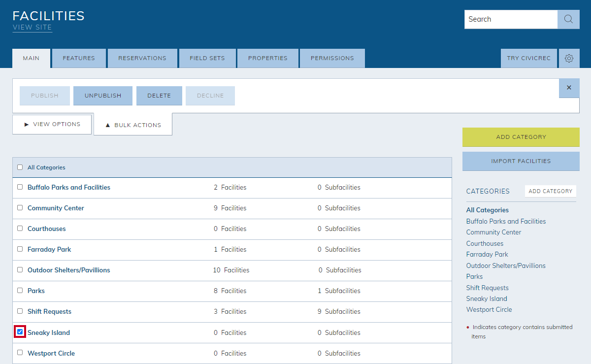591x364 pixels.
Task: Follow the View Site link
Action: tap(32, 28)
